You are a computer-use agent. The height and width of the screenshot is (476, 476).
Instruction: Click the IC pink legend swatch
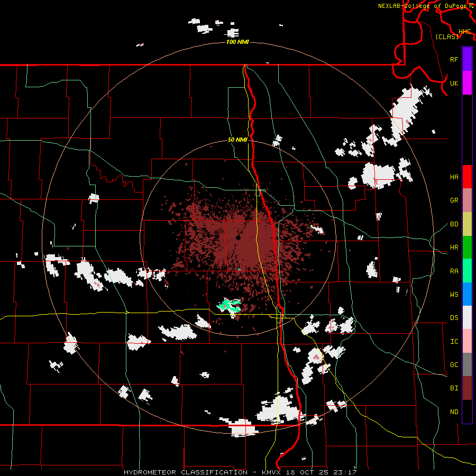pos(467,341)
